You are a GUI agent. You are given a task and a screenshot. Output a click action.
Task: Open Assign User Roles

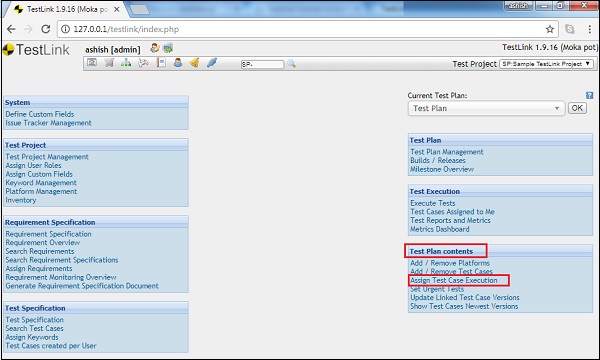click(33, 165)
